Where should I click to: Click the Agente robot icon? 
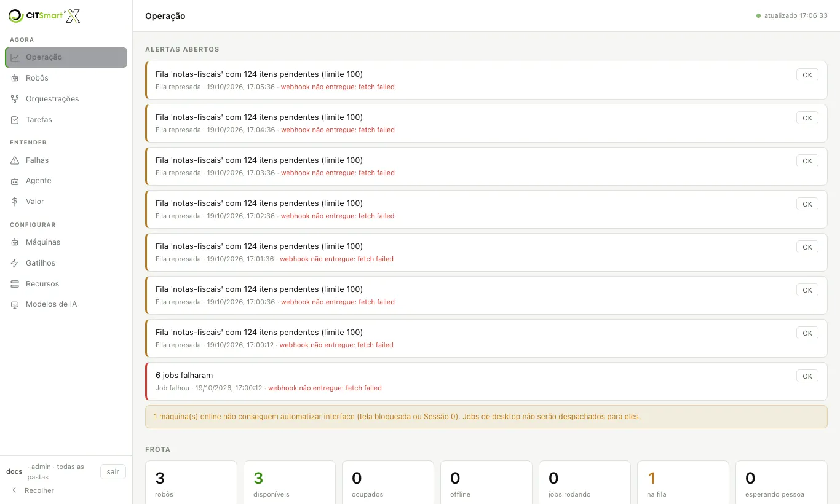[x=15, y=181]
